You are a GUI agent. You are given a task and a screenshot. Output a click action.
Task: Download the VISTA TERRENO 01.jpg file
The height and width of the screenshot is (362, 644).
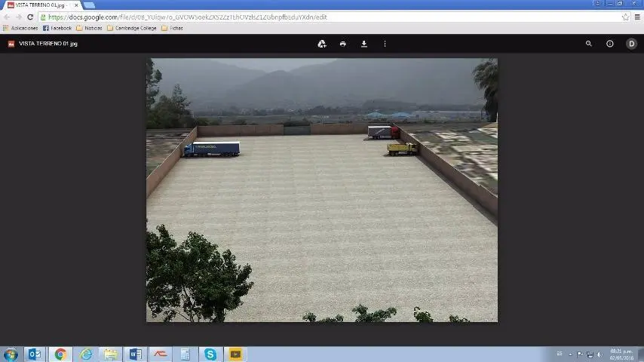(363, 44)
